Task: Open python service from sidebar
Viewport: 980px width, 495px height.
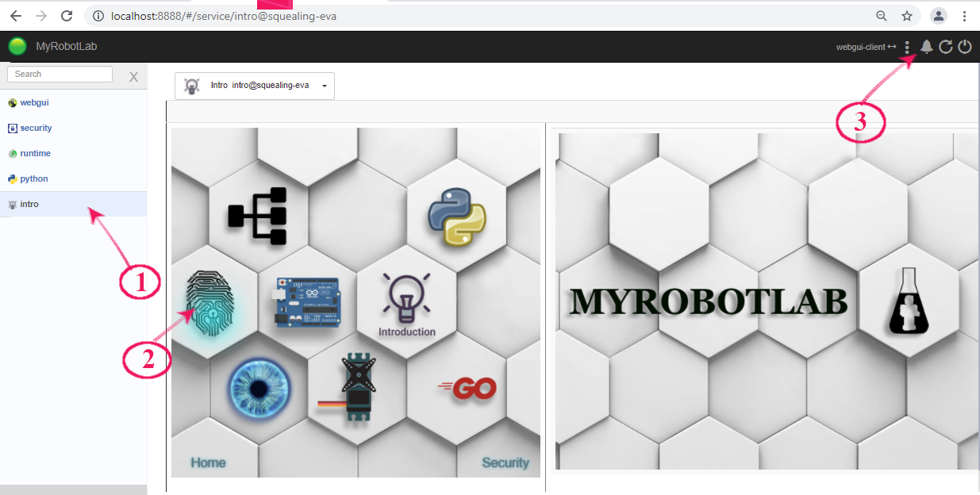Action: (x=34, y=178)
